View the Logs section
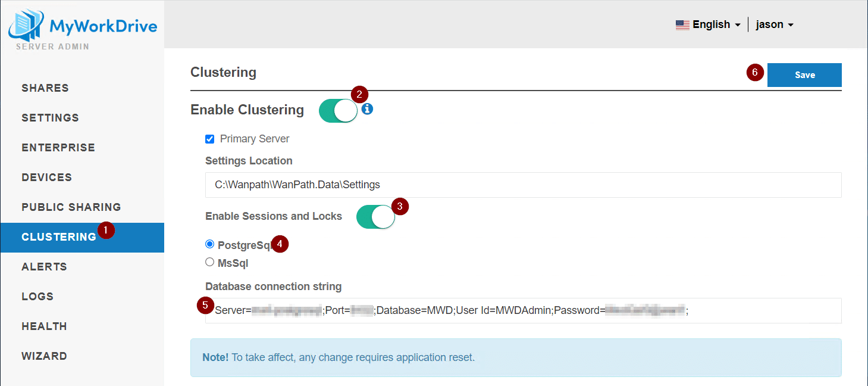 (37, 297)
